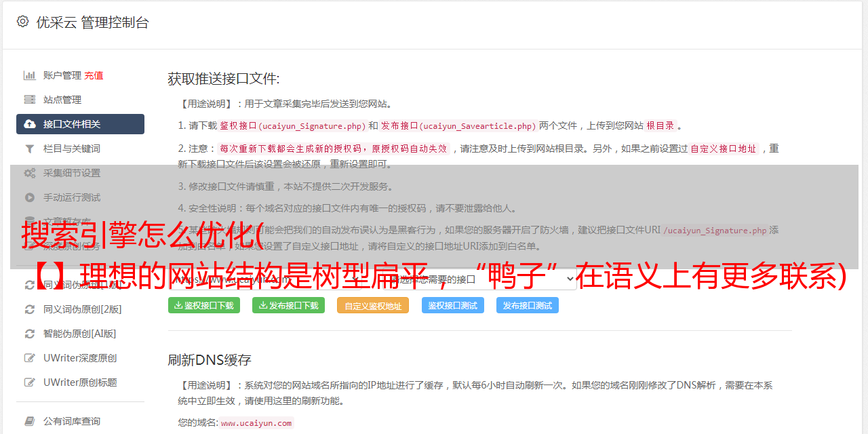Click the 刷新DNS缓存 heading
This screenshot has height=434, width=868.
(210, 360)
